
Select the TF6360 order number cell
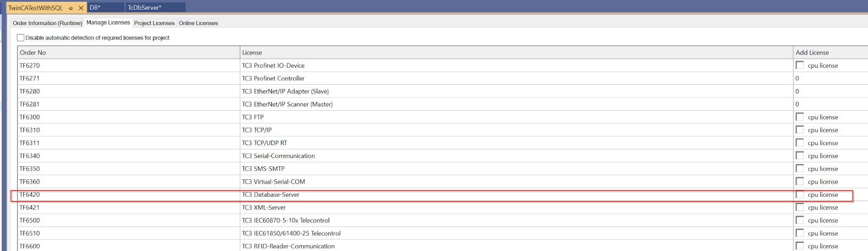[x=129, y=182]
